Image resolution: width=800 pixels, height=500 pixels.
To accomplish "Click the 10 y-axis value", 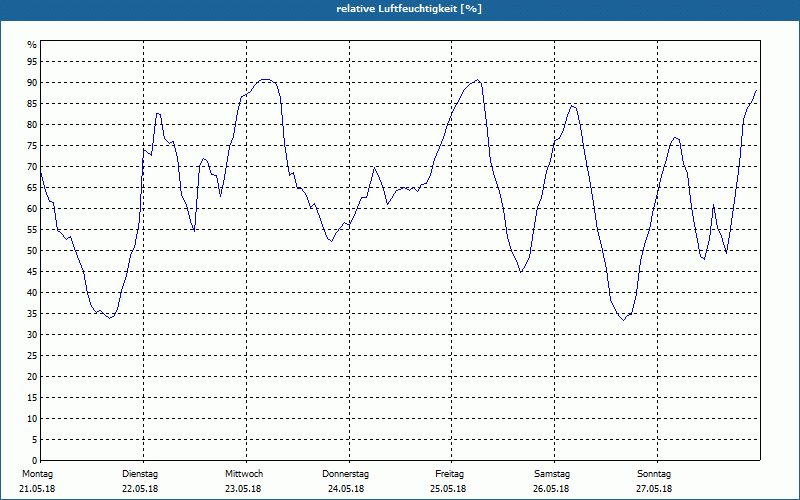I will (x=32, y=418).
